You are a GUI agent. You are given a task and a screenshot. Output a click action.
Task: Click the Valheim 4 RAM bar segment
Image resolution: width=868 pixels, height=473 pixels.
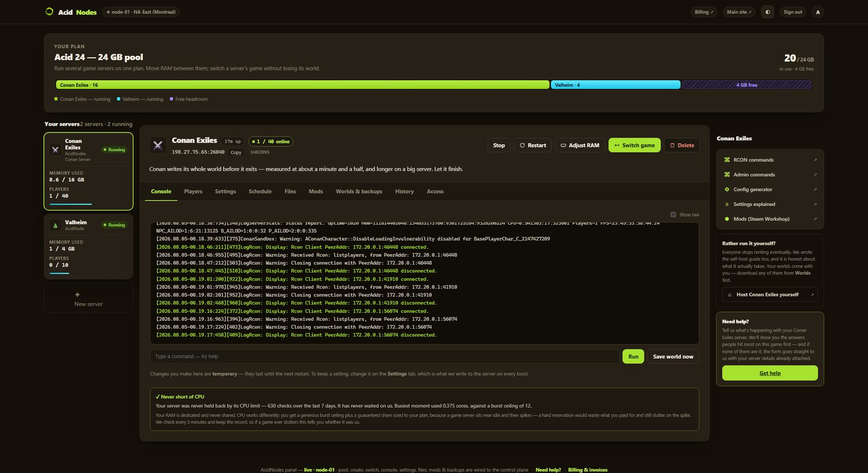(616, 85)
